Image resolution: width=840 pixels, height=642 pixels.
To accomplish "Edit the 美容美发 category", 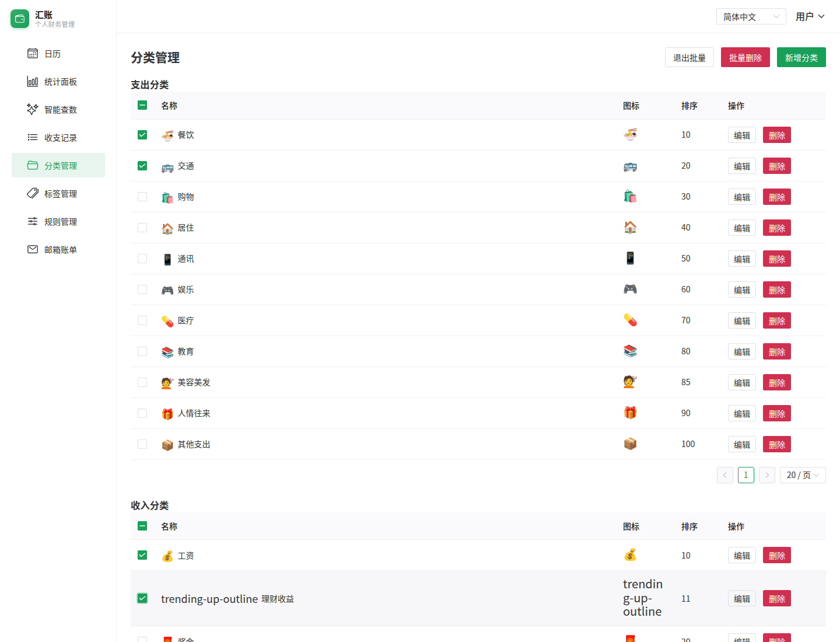I will [742, 382].
